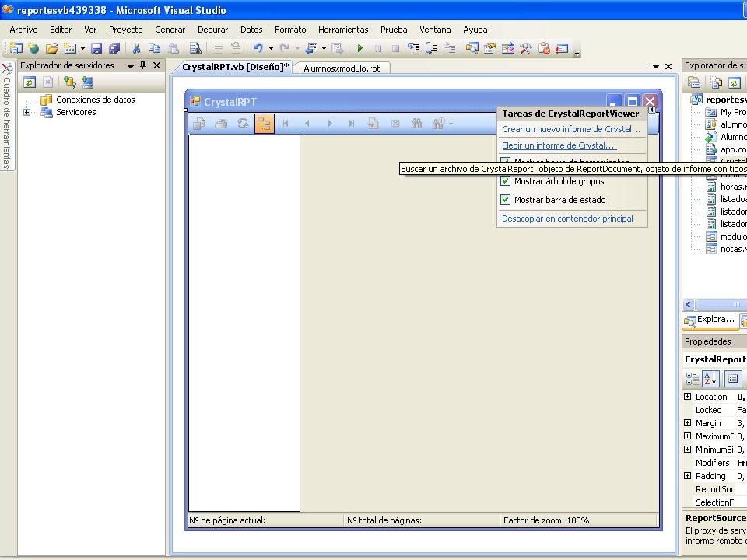Switch to the Alumnosxmodulo.rpt tab
This screenshot has width=747, height=560.
coord(342,68)
